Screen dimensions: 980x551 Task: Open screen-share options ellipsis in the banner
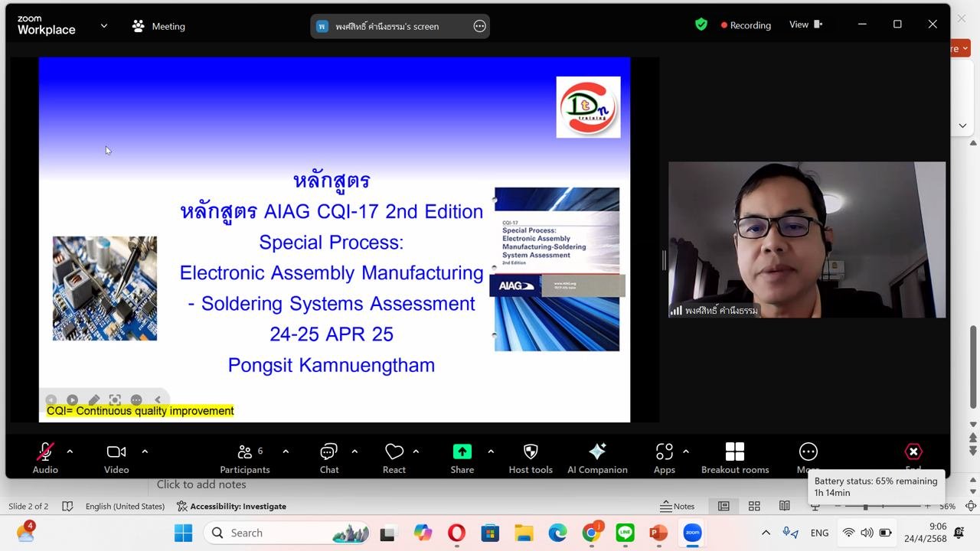(480, 26)
